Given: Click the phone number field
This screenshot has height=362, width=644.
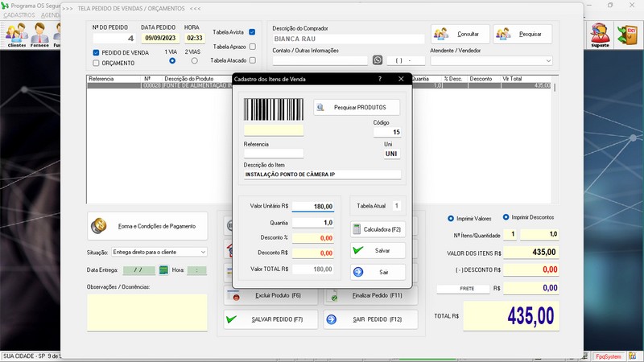Looking at the screenshot, I should tap(406, 60).
